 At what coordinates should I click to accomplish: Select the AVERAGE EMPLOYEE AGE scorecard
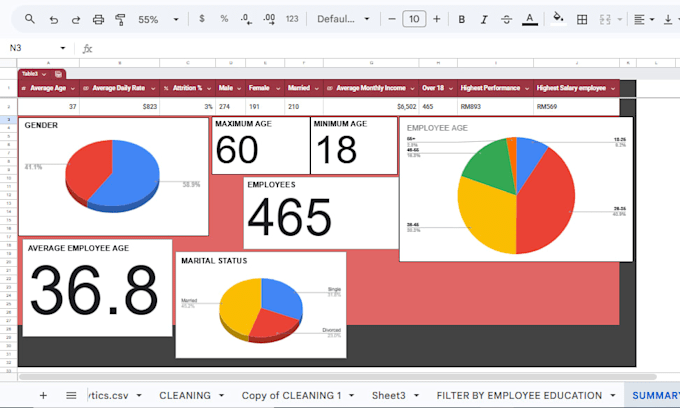tap(97, 287)
